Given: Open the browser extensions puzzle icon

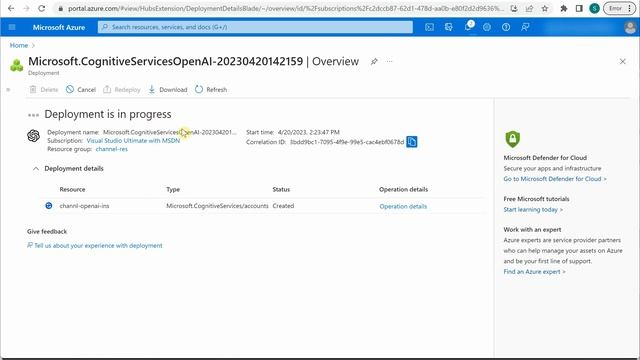Looking at the screenshot, I should pyautogui.click(x=564, y=8).
